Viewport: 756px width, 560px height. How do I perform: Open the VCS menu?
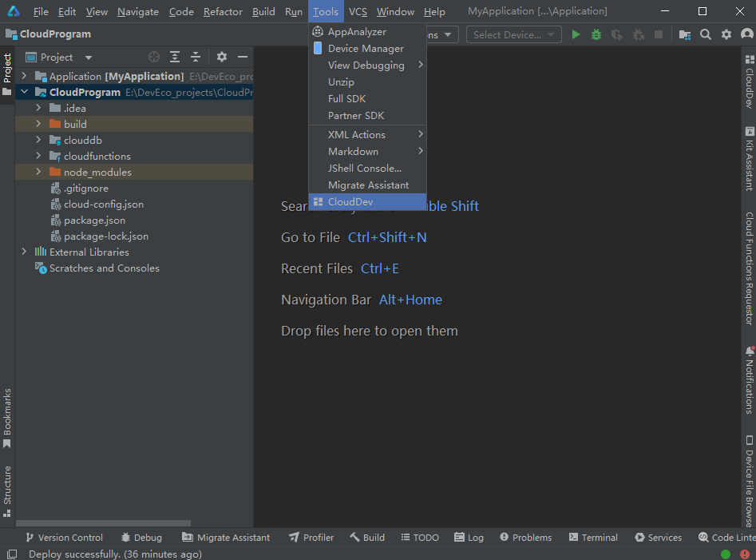358,12
